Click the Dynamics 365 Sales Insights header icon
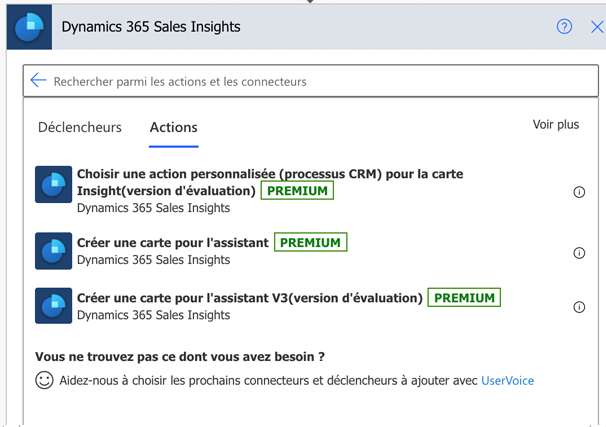The image size is (606, 427). 29,27
